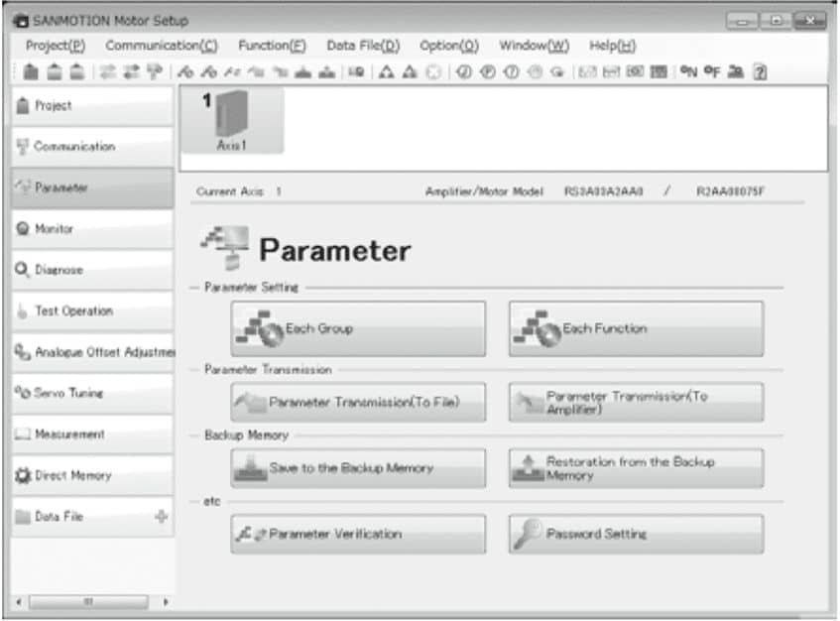Click the Servo Tuning sidebar icon

[x=23, y=393]
